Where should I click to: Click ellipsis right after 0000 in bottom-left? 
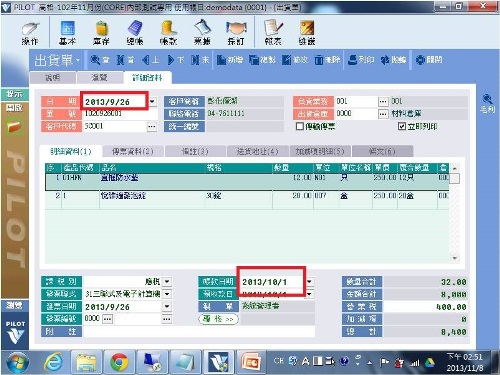(107, 319)
